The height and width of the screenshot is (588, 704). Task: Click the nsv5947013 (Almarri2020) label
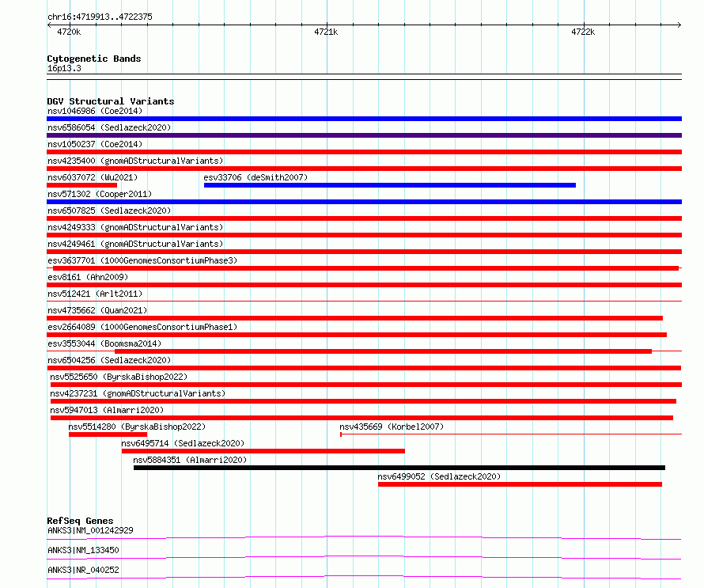[x=107, y=410]
